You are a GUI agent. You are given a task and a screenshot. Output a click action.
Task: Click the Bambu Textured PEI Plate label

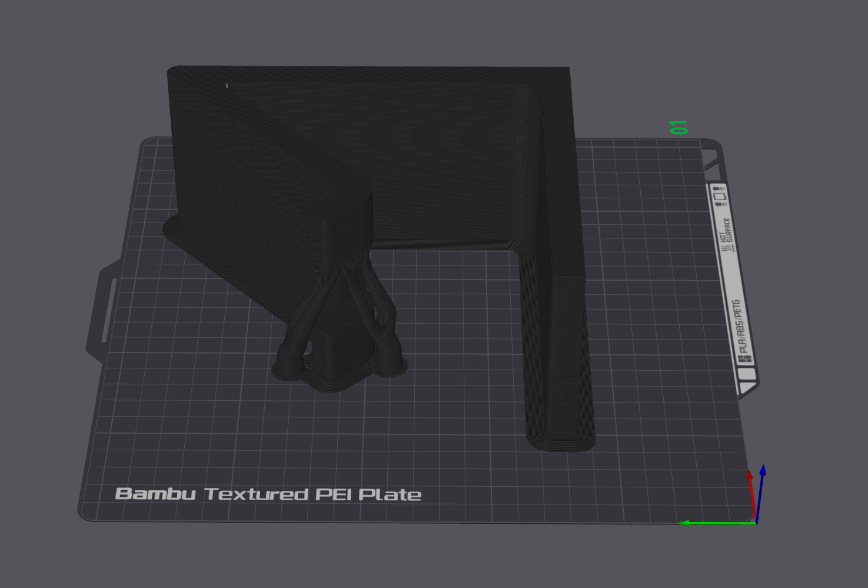pos(268,494)
